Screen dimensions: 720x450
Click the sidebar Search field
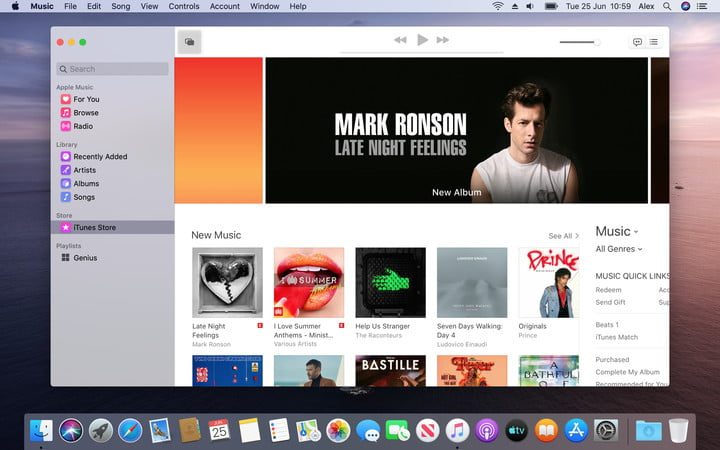[x=112, y=69]
